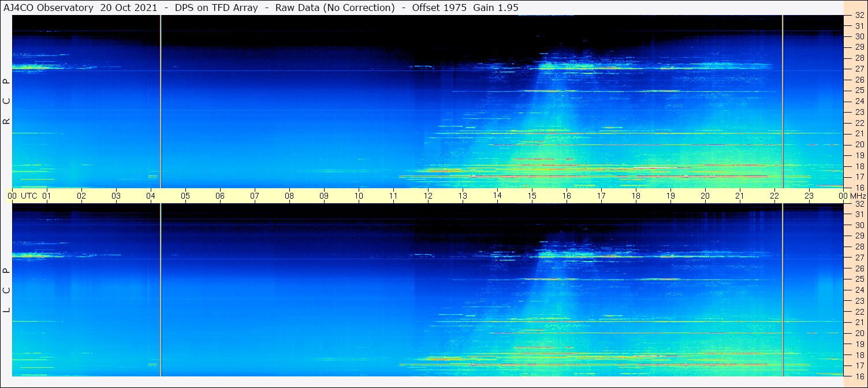Click the 23 hour label on the time axis
Screen dimensions: 868x388
click(809, 196)
